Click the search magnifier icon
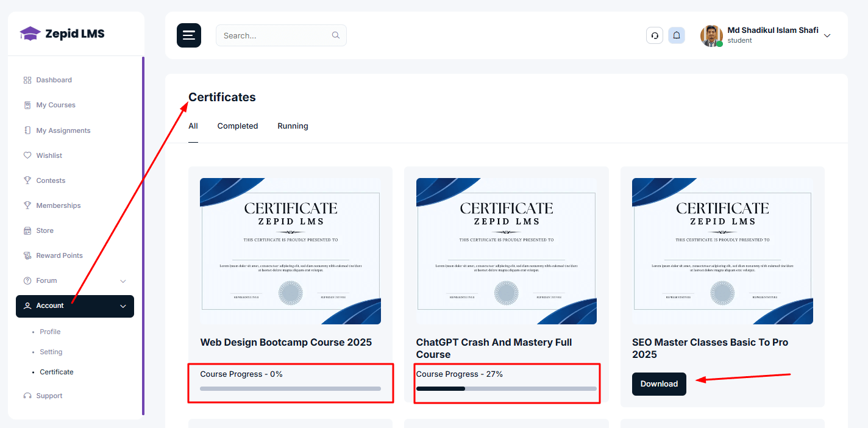The height and width of the screenshot is (428, 868). [x=335, y=35]
